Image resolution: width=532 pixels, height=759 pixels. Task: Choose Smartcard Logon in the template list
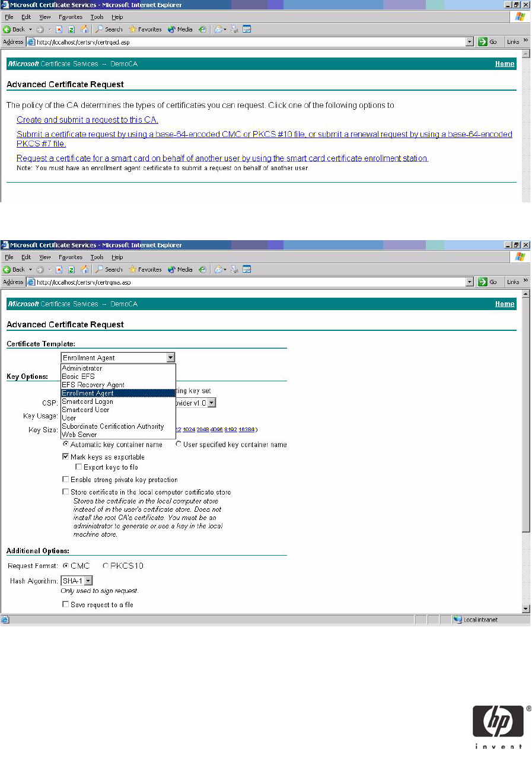click(x=119, y=401)
